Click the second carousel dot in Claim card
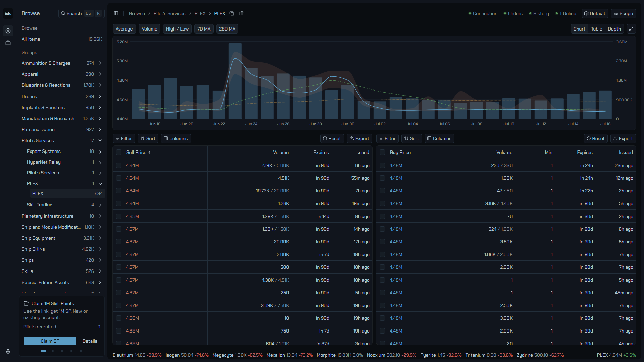 pos(53,351)
